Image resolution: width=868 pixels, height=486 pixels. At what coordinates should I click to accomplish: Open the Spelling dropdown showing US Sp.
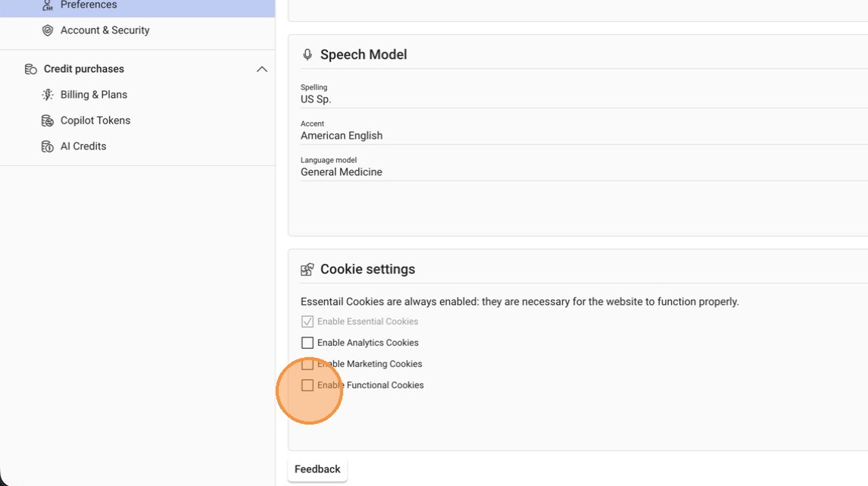583,99
